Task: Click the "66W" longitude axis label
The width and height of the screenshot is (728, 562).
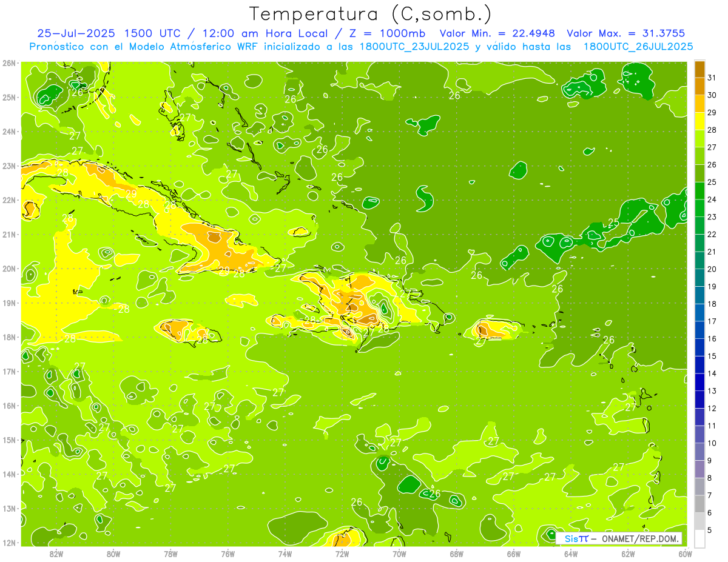Action: 513,554
